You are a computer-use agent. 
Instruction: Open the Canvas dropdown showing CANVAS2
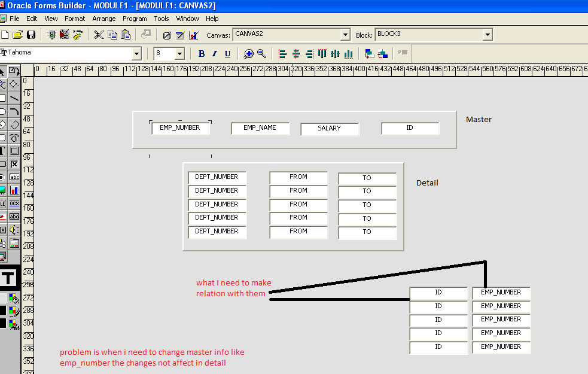click(x=345, y=35)
